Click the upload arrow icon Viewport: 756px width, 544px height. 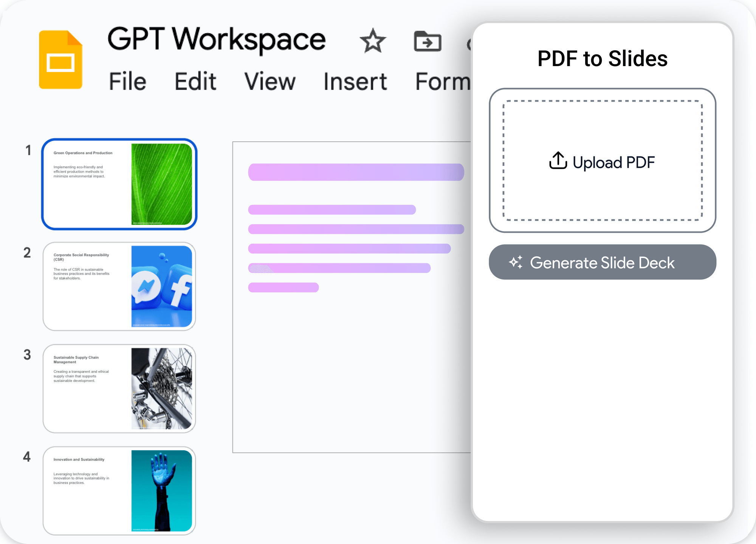point(558,160)
